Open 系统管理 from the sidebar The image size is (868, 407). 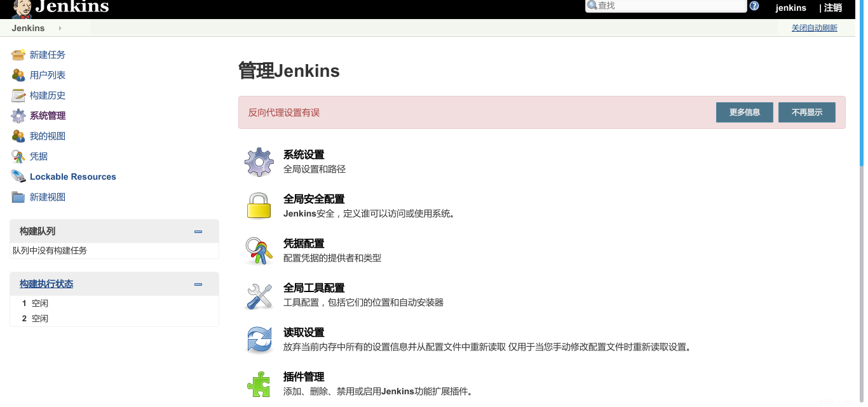pyautogui.click(x=48, y=115)
